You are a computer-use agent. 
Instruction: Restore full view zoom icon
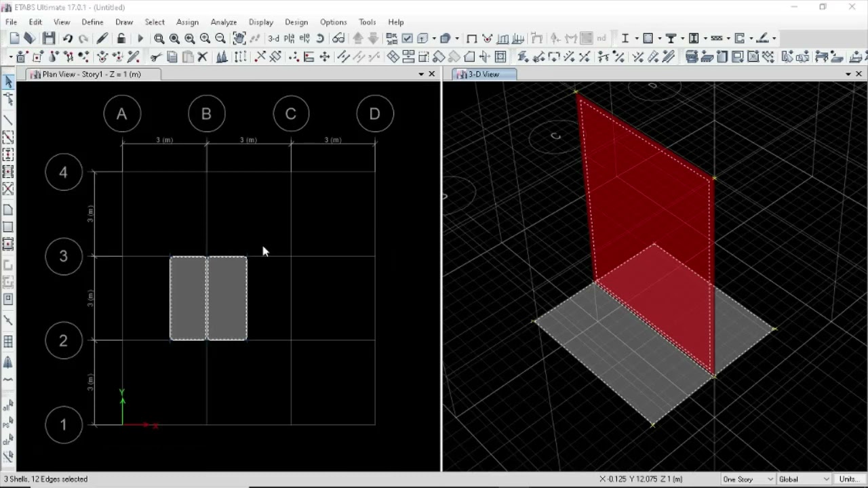[x=174, y=39]
